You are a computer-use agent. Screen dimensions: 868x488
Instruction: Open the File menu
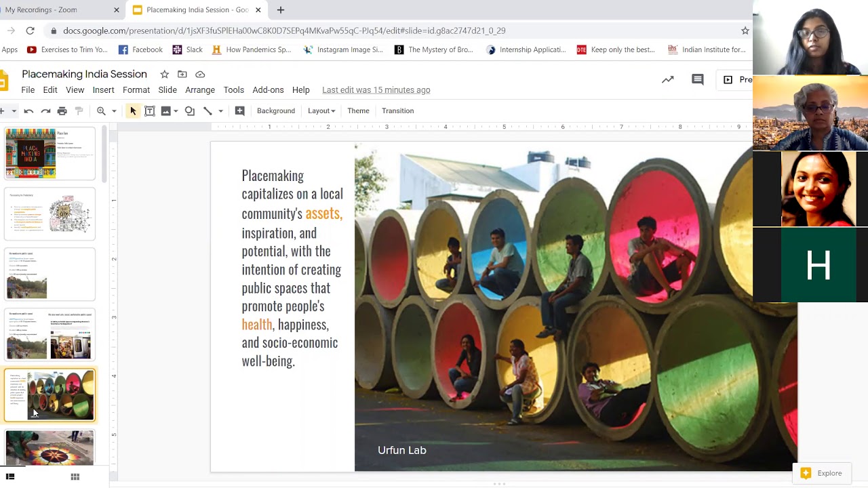28,90
